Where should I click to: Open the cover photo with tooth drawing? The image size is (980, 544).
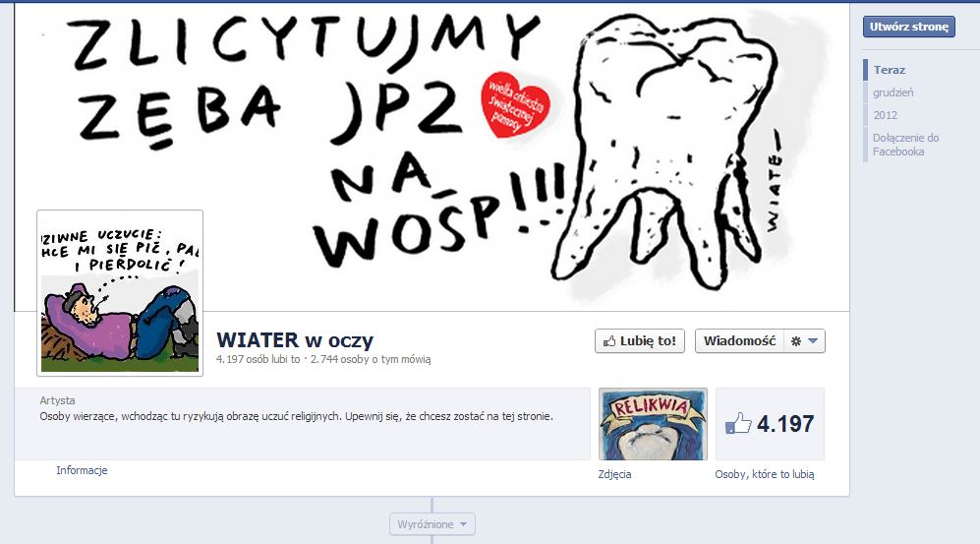pyautogui.click(x=432, y=156)
